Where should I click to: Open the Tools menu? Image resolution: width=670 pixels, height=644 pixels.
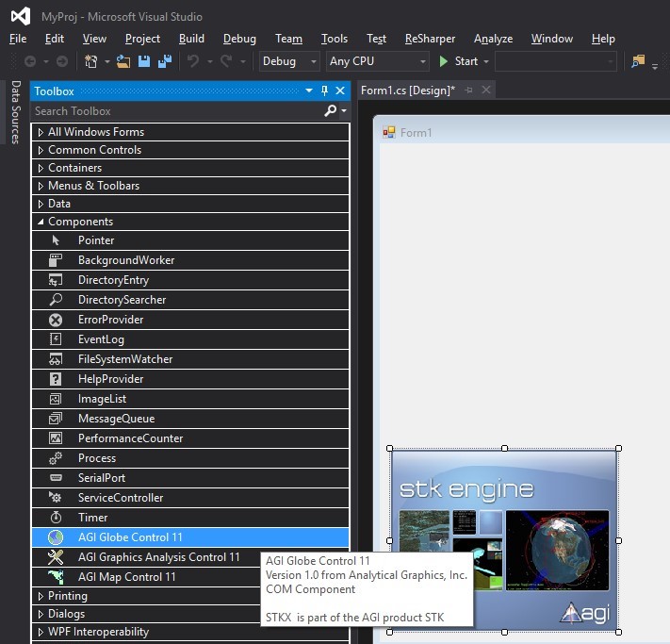coord(335,39)
